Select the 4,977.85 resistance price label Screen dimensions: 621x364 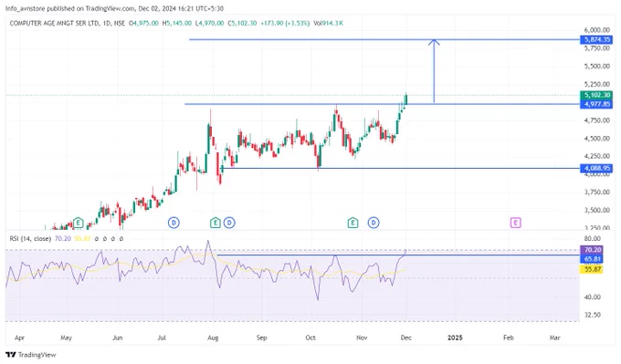[x=596, y=104]
